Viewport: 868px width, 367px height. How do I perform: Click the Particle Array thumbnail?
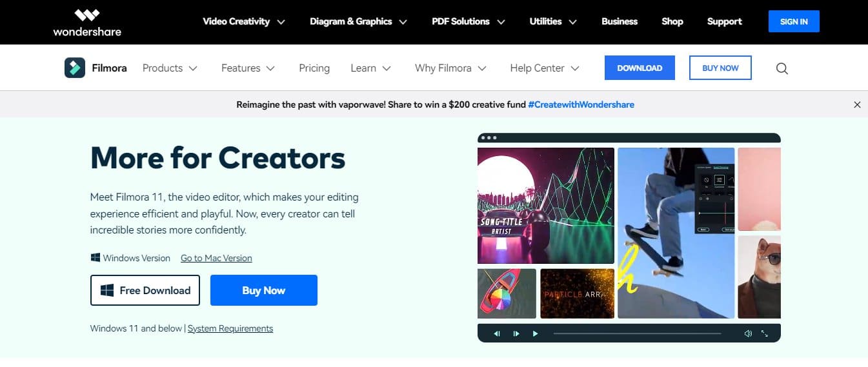pyautogui.click(x=577, y=293)
